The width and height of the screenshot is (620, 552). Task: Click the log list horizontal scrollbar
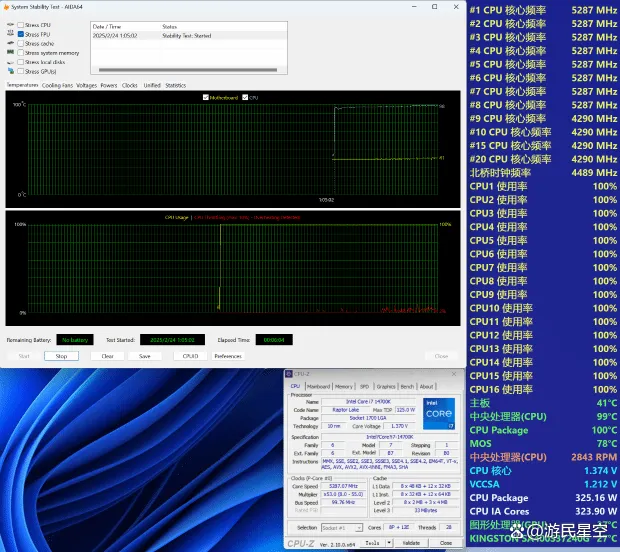pos(188,70)
